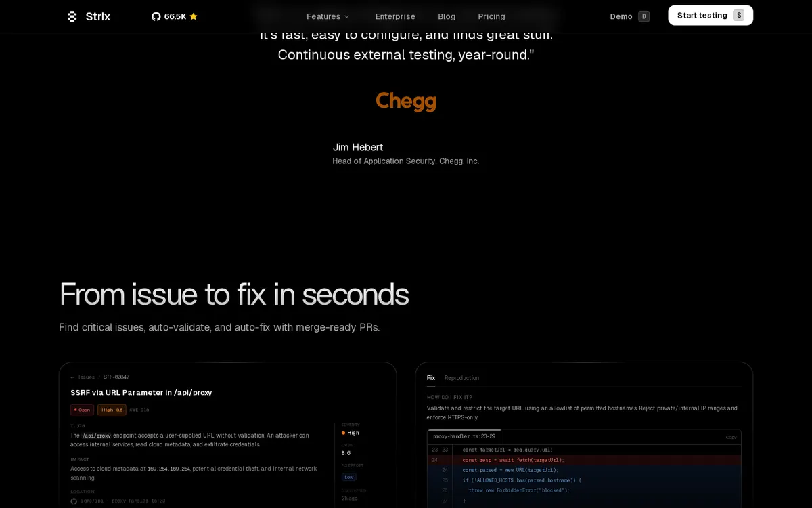Click the SSRF via URL Parameter title
This screenshot has width=812, height=508.
[141, 392]
